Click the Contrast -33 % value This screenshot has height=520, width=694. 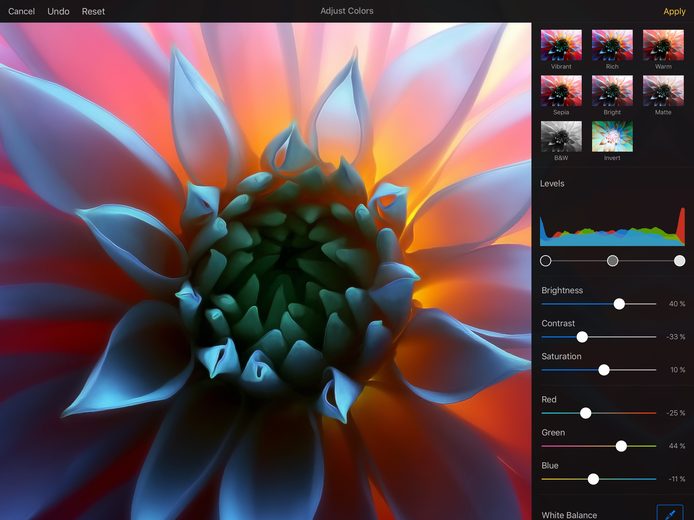click(x=675, y=337)
